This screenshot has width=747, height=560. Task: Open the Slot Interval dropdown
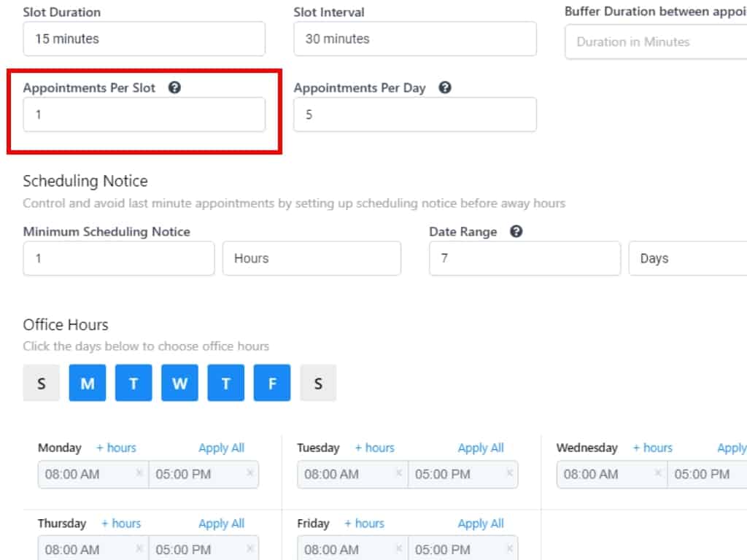pyautogui.click(x=414, y=39)
